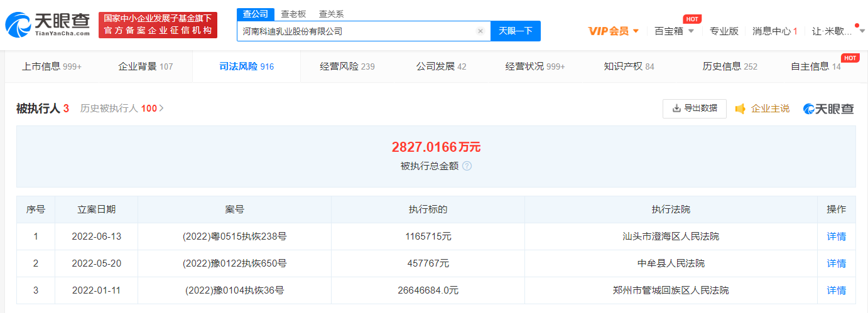Click the 导出数据 export button
The width and height of the screenshot is (868, 313).
click(x=694, y=109)
